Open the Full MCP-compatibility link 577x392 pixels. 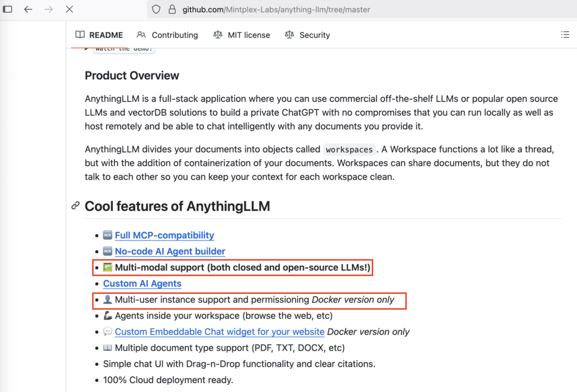point(165,235)
